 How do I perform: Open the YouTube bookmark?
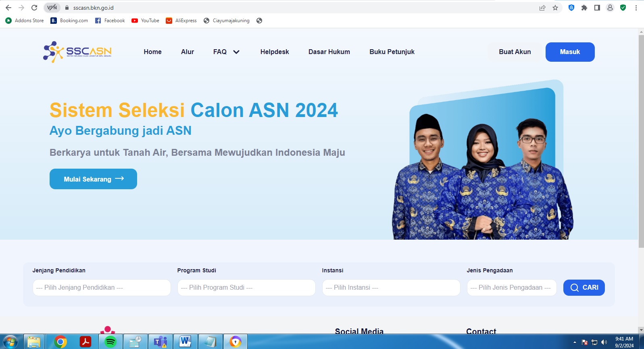pos(146,21)
